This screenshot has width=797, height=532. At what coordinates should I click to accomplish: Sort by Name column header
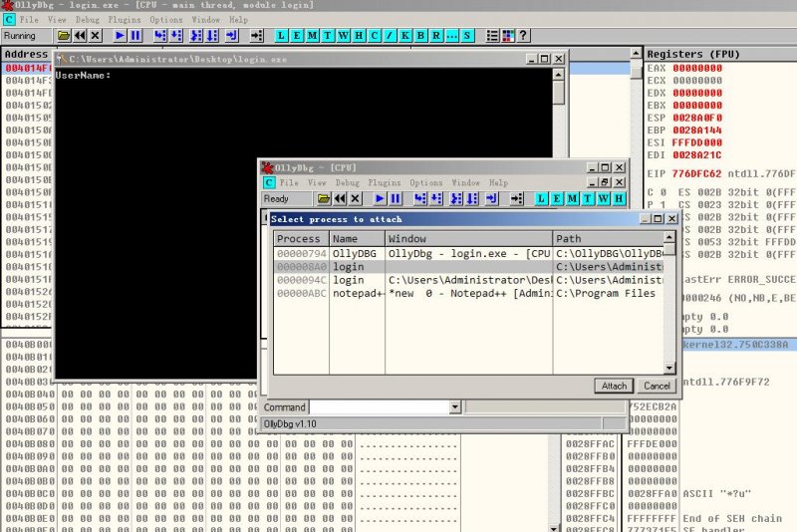358,239
